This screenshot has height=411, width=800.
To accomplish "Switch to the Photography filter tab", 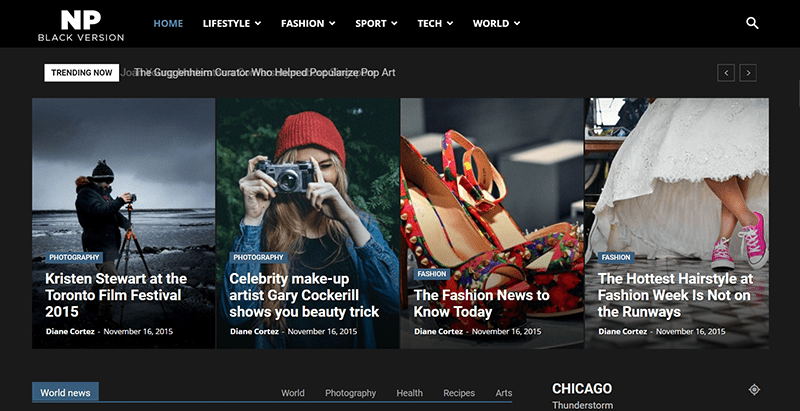I will coord(351,393).
